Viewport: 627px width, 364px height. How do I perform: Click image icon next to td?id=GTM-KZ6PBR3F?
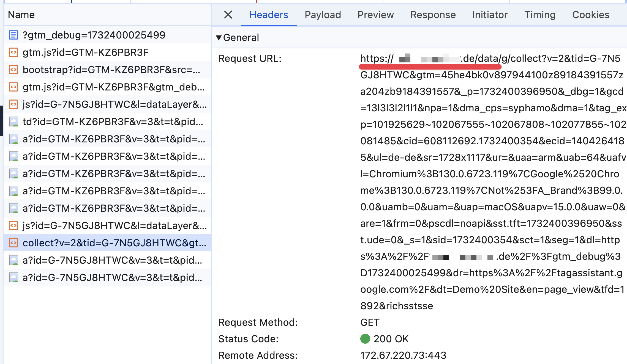coord(13,122)
